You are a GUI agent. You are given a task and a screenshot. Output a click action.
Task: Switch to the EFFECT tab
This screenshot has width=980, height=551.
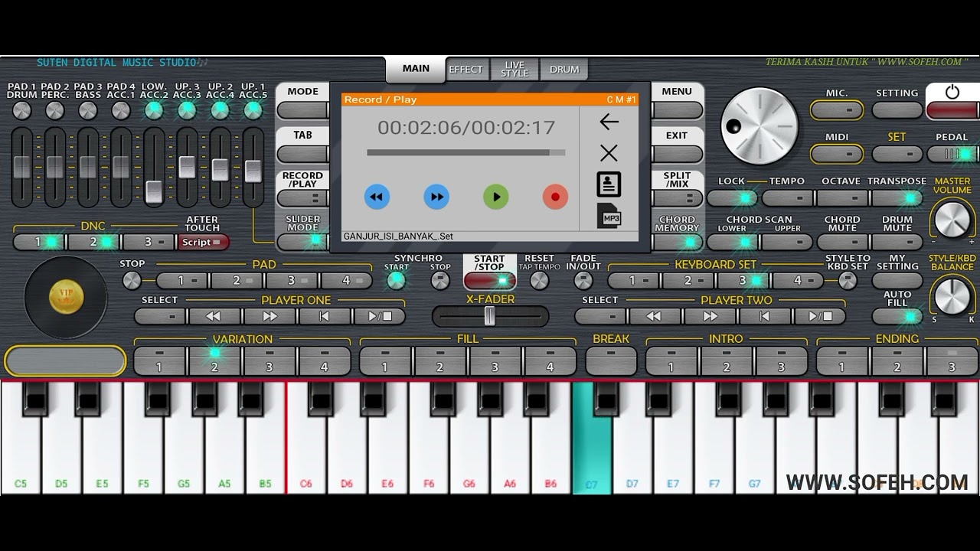[x=465, y=70]
